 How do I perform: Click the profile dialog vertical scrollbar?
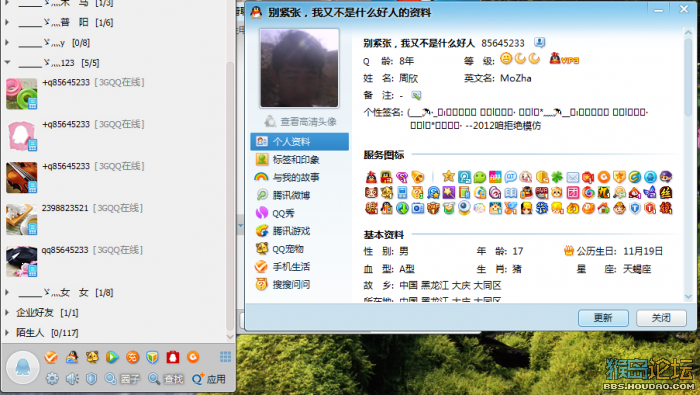[x=688, y=164]
